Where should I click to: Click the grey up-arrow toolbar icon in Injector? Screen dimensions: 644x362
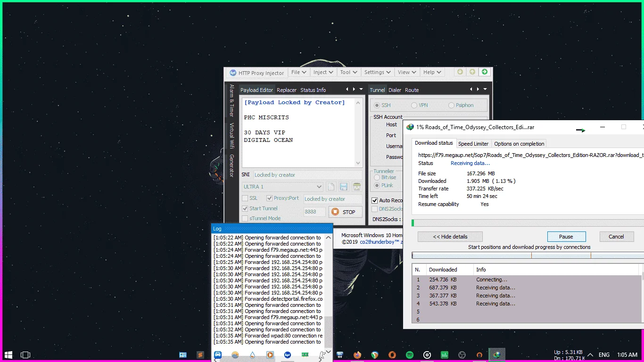pyautogui.click(x=472, y=72)
